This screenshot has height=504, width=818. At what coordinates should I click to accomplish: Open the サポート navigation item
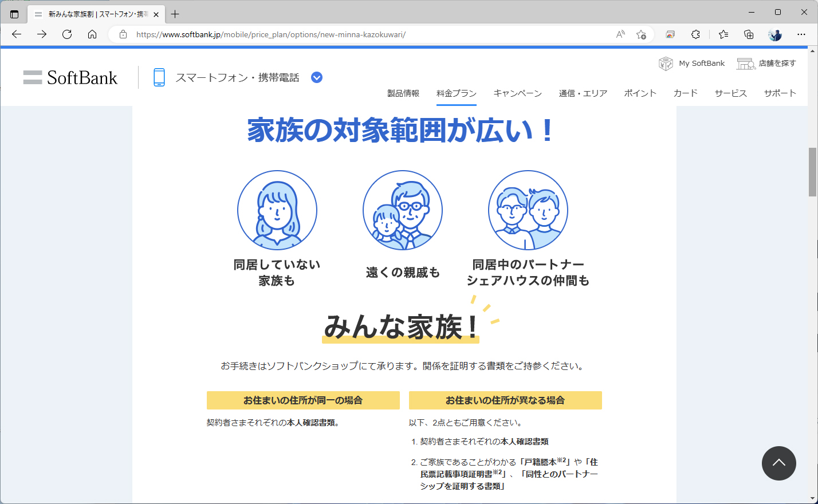pos(780,93)
